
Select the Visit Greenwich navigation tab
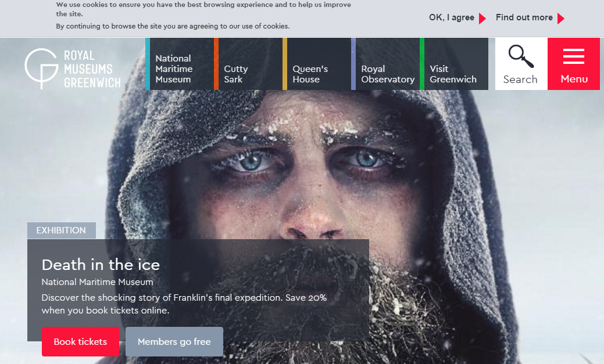(454, 74)
